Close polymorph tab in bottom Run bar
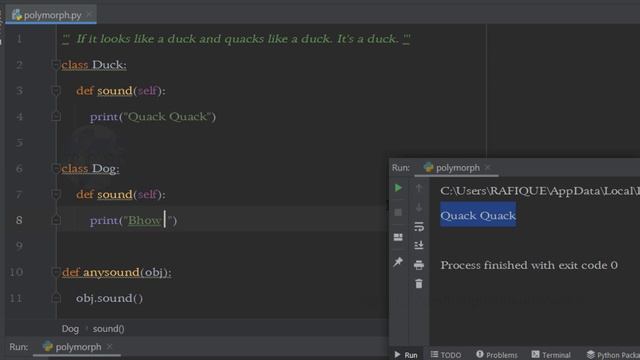Viewport: 640px width, 360px height. pyautogui.click(x=109, y=347)
